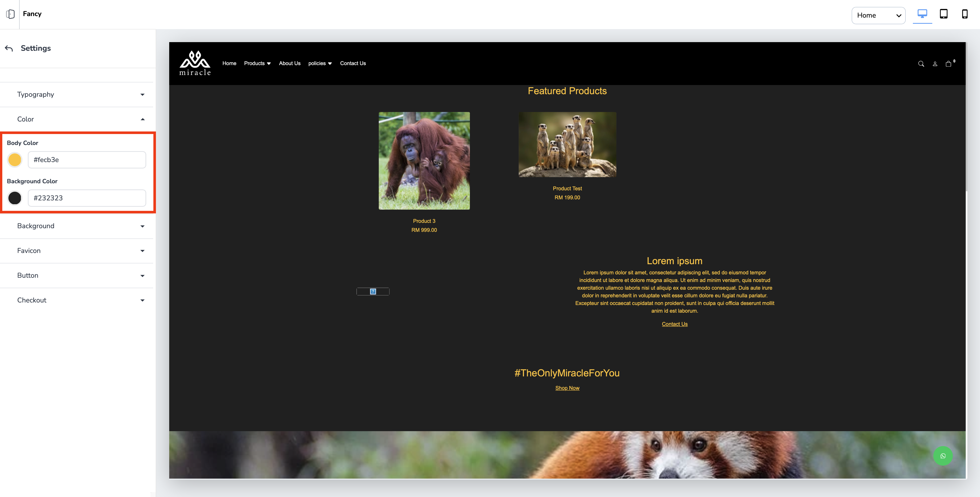This screenshot has width=980, height=497.
Task: Switch to mobile preview mode
Action: tap(964, 14)
